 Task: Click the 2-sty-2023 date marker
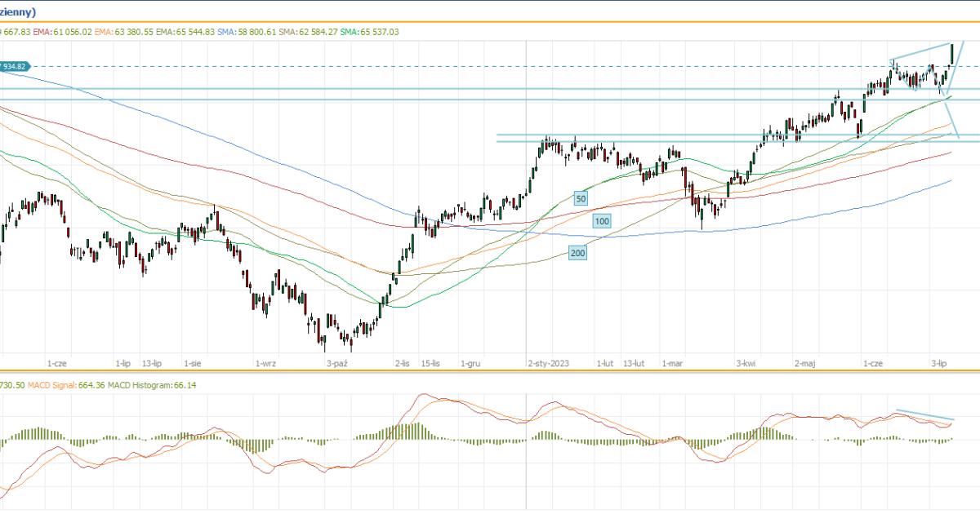(548, 363)
